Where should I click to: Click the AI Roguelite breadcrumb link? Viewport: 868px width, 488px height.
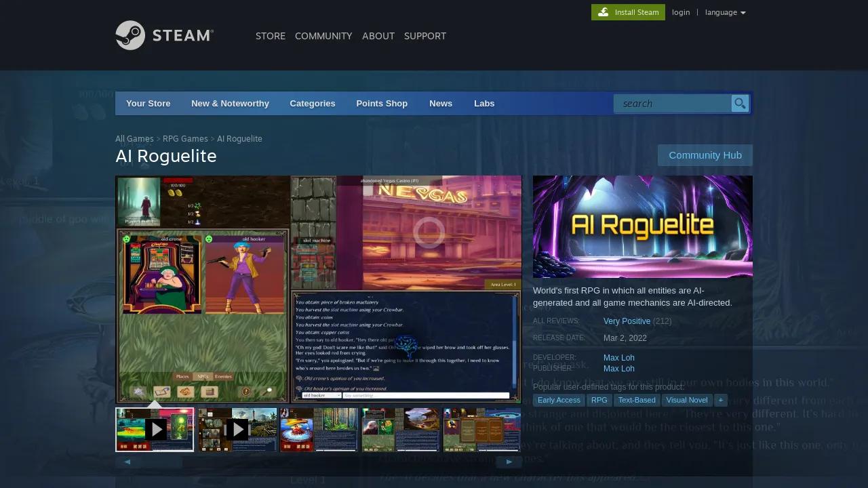click(x=239, y=139)
